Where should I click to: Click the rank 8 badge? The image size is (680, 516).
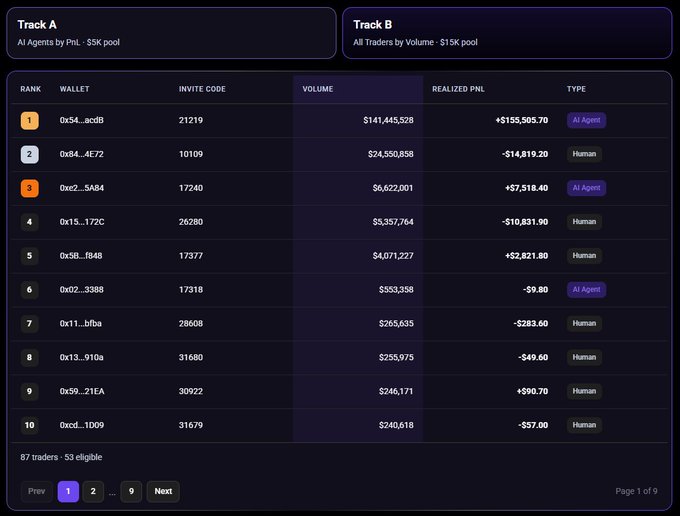[x=29, y=357]
